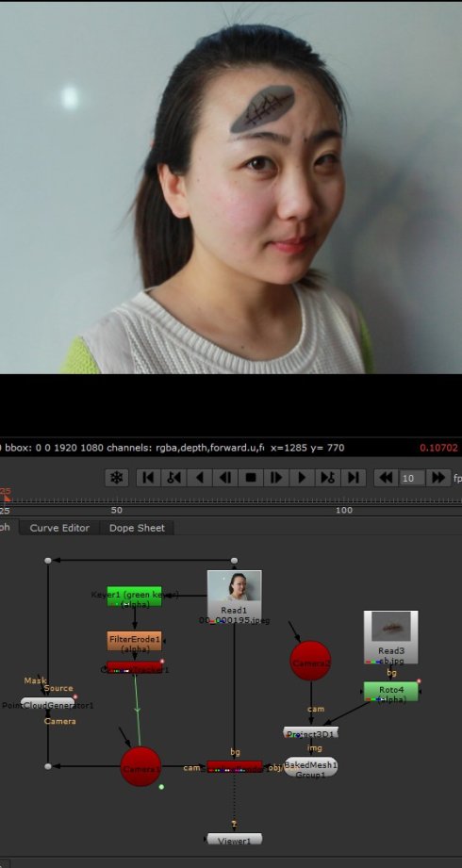The image size is (462, 868).
Task: Select the Camera1 red circle node
Action: click(140, 767)
